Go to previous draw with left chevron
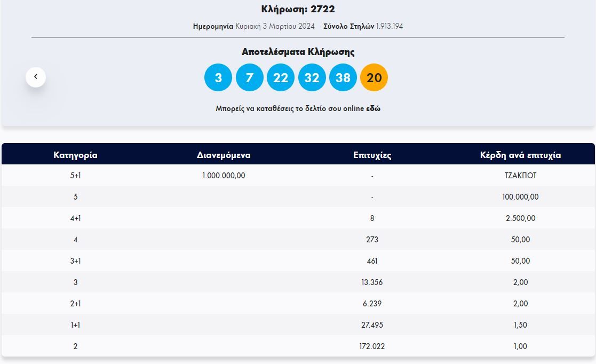This screenshot has width=596, height=364. pyautogui.click(x=36, y=77)
